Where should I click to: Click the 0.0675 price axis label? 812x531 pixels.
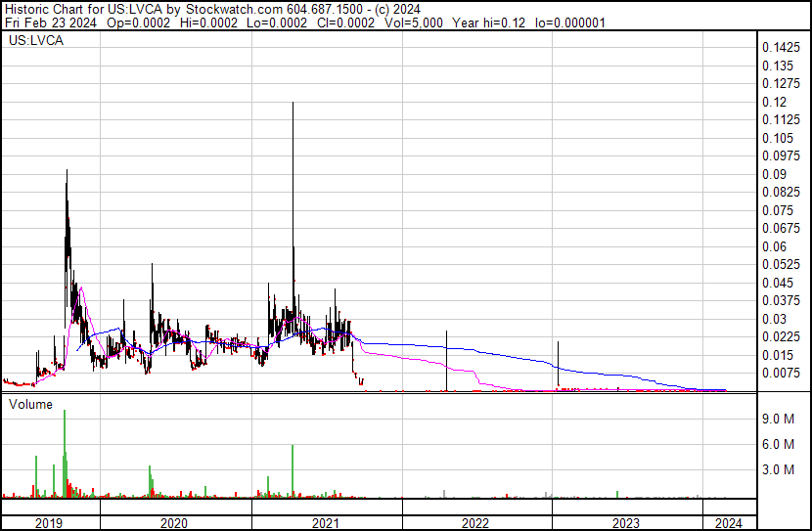pyautogui.click(x=781, y=228)
